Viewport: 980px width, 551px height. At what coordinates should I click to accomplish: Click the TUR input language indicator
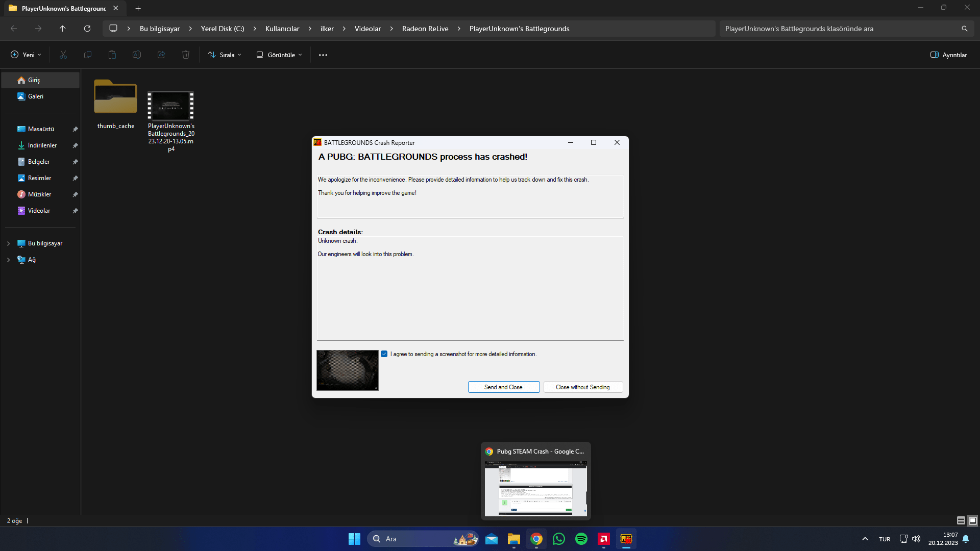tap(885, 539)
